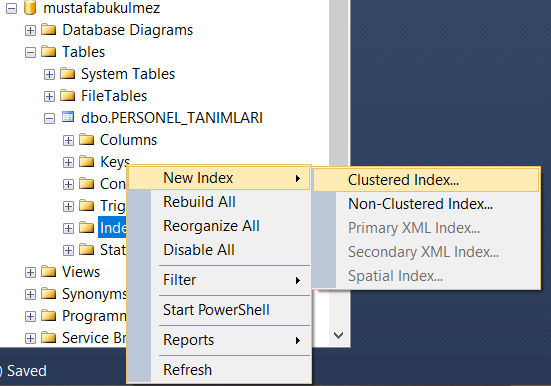Image resolution: width=551 pixels, height=386 pixels.
Task: Click the disabled Spatial Index... entry
Action: coord(426,276)
